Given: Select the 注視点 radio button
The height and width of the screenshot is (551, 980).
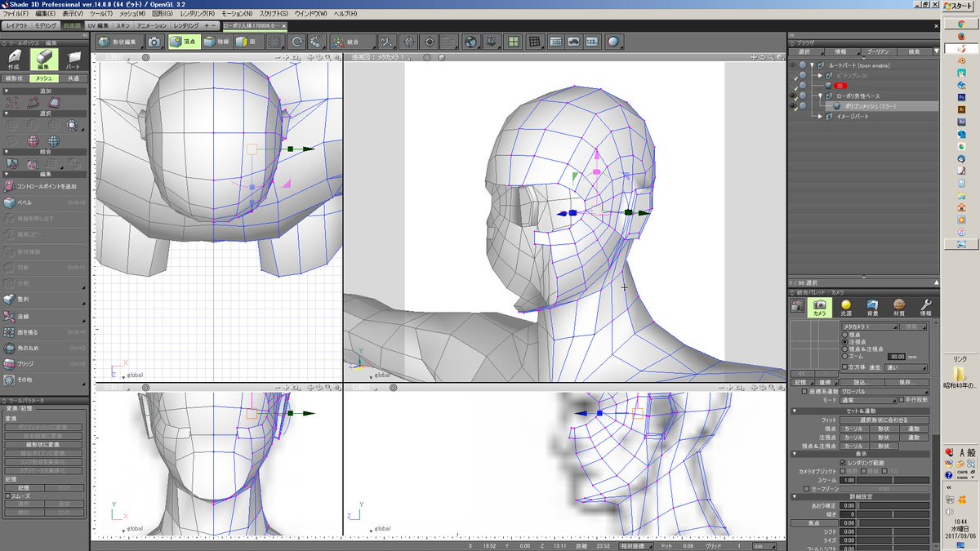Looking at the screenshot, I should 844,342.
